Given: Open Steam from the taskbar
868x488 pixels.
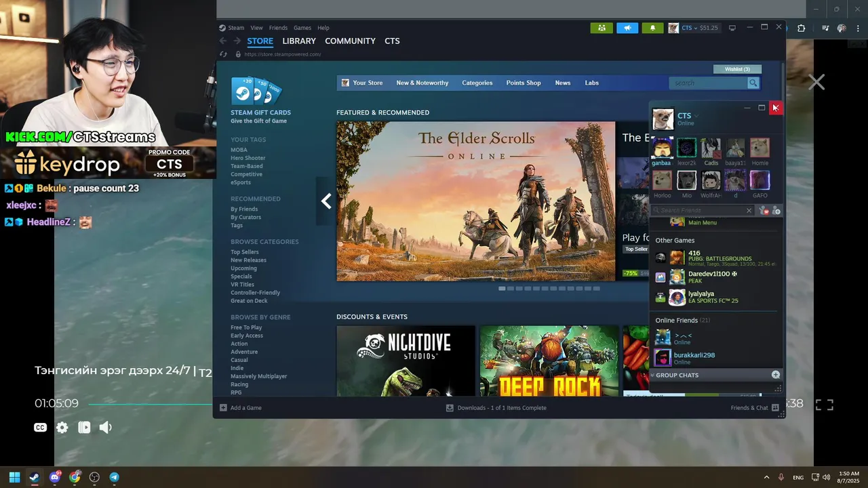Looking at the screenshot, I should [x=34, y=477].
